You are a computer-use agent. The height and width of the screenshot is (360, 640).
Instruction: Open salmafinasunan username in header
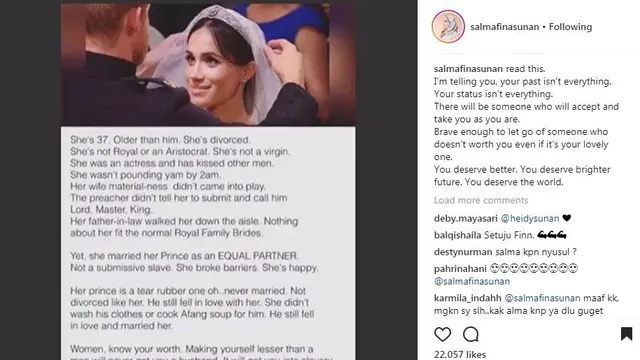[x=504, y=27]
